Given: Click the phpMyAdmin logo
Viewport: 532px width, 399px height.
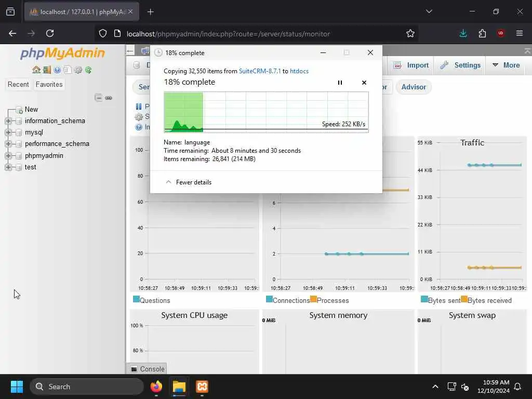Looking at the screenshot, I should pos(63,54).
